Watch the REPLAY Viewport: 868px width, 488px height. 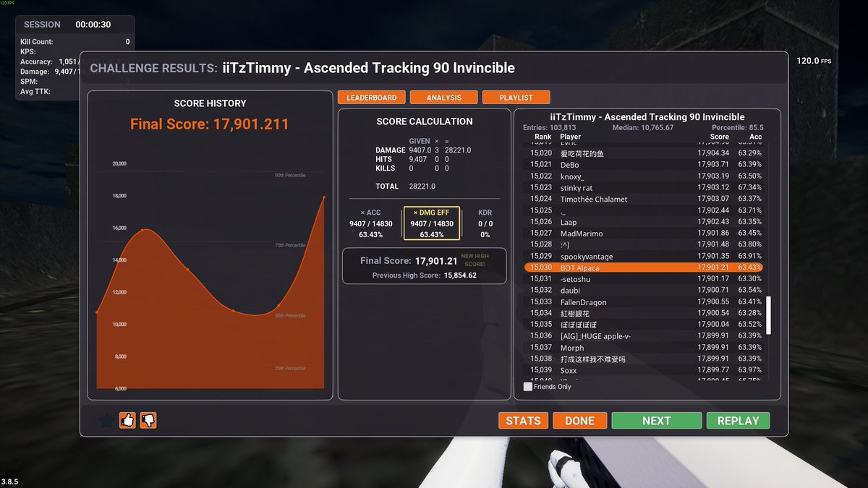point(738,421)
